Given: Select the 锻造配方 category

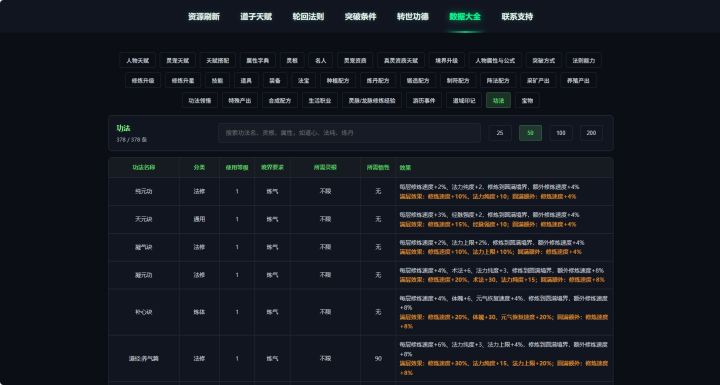Looking at the screenshot, I should click(418, 80).
